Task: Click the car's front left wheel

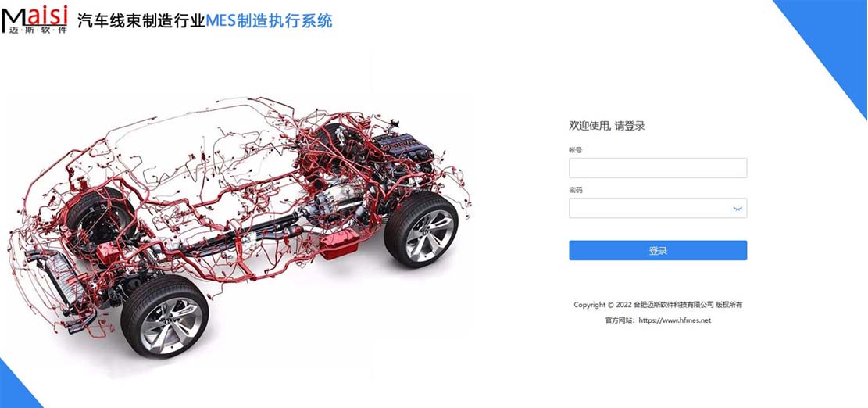Action: pos(165,317)
